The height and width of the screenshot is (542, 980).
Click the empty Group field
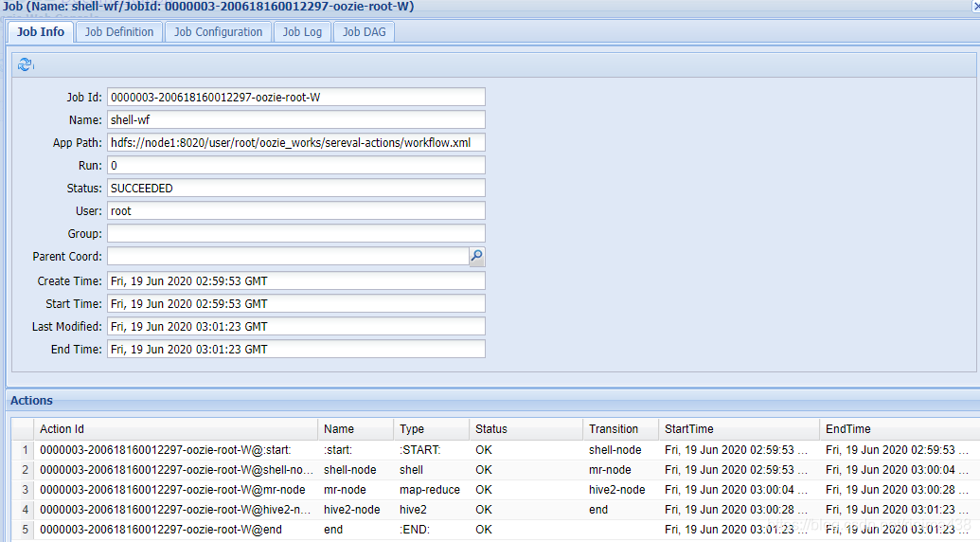[296, 234]
